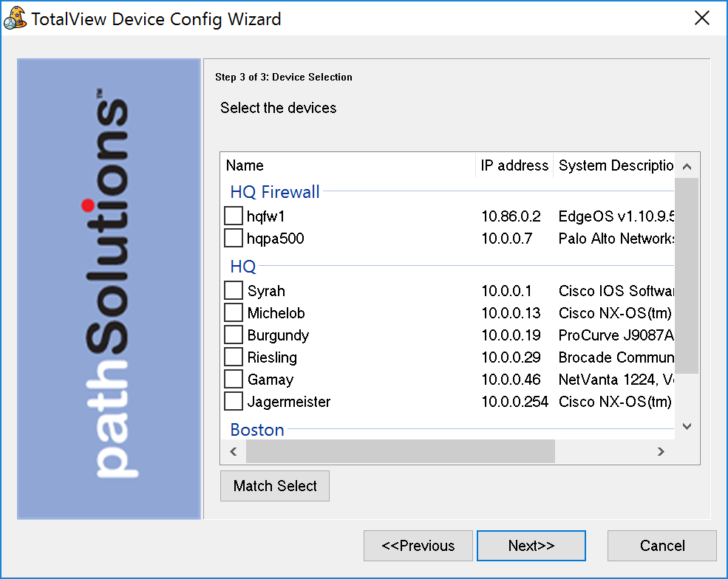Click the pathSolutions logo banner
This screenshot has height=579, width=728.
(x=109, y=289)
